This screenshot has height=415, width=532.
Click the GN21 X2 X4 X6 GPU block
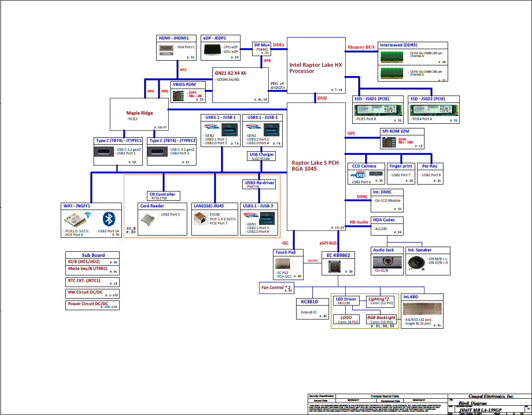coord(240,85)
